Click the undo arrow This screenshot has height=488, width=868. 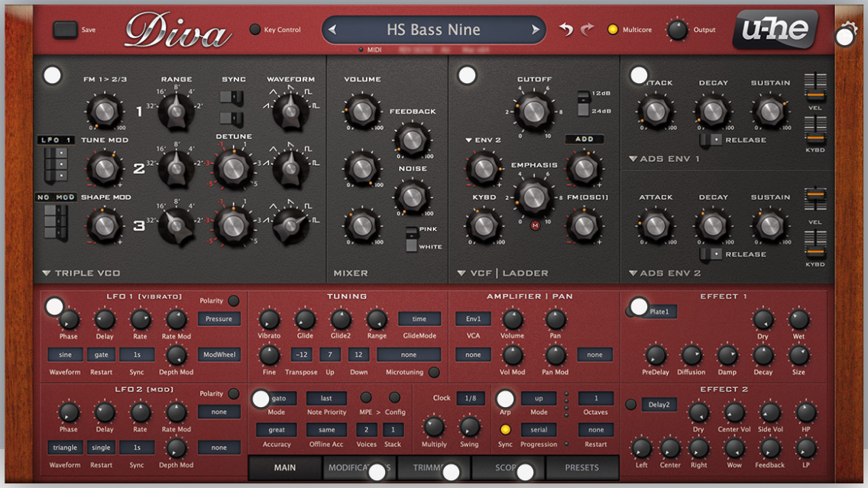point(565,29)
